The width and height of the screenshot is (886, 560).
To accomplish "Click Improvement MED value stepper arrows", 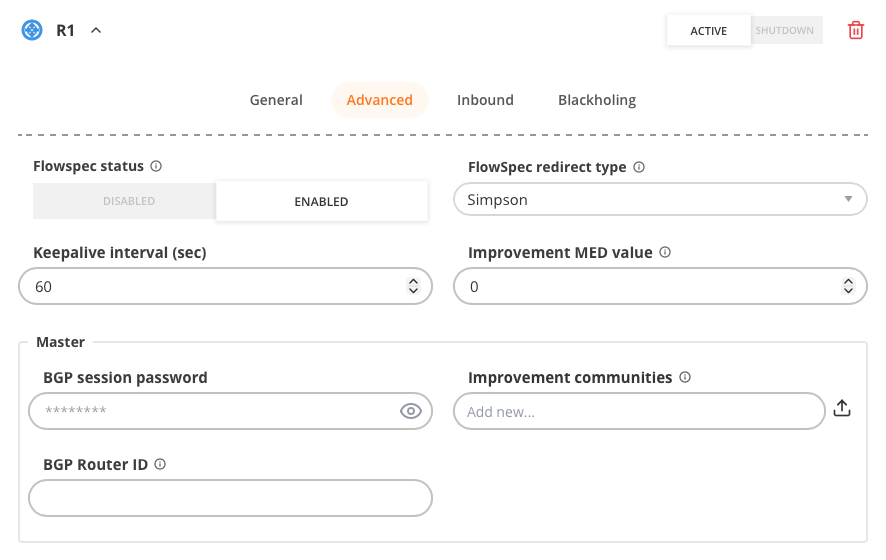I will (x=848, y=286).
